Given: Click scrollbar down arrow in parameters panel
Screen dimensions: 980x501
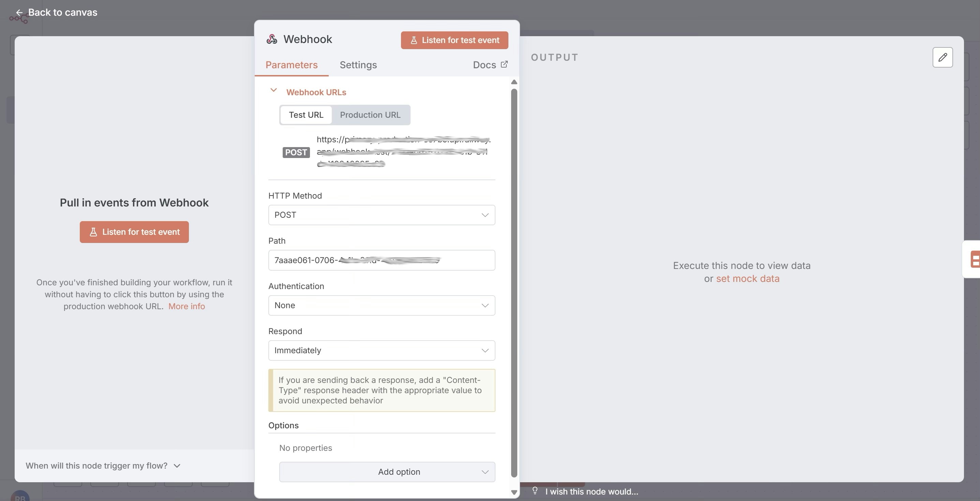Looking at the screenshot, I should coord(514,492).
